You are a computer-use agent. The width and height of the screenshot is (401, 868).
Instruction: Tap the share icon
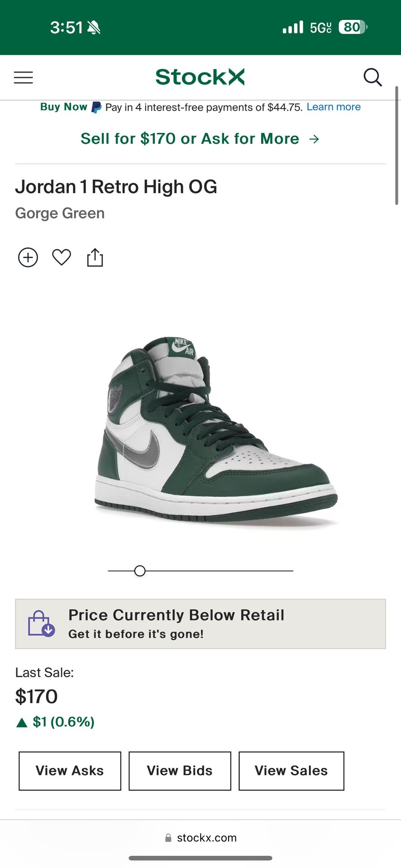pos(95,258)
